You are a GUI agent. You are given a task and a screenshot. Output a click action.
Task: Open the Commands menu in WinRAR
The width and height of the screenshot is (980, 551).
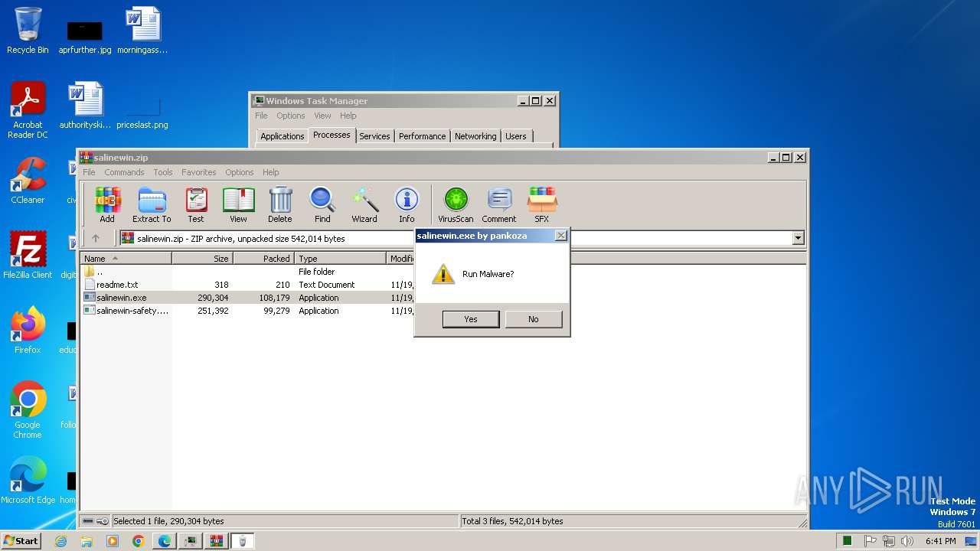(x=124, y=172)
